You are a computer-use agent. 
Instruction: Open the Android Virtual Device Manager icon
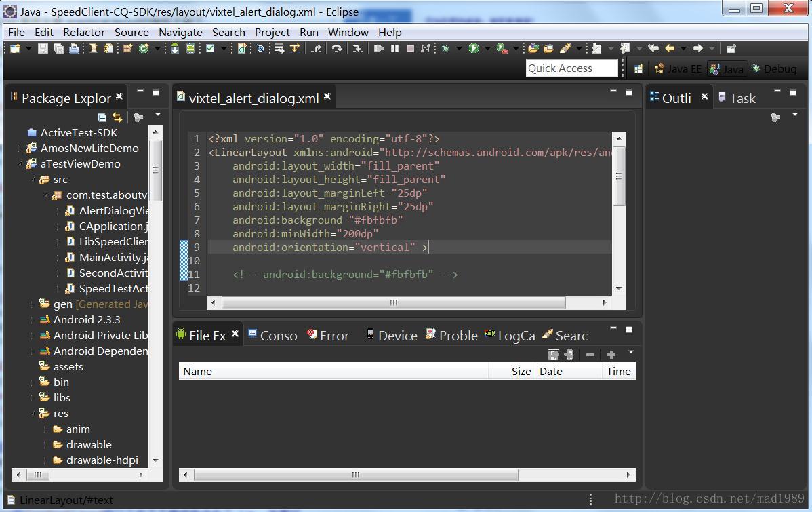(190, 48)
